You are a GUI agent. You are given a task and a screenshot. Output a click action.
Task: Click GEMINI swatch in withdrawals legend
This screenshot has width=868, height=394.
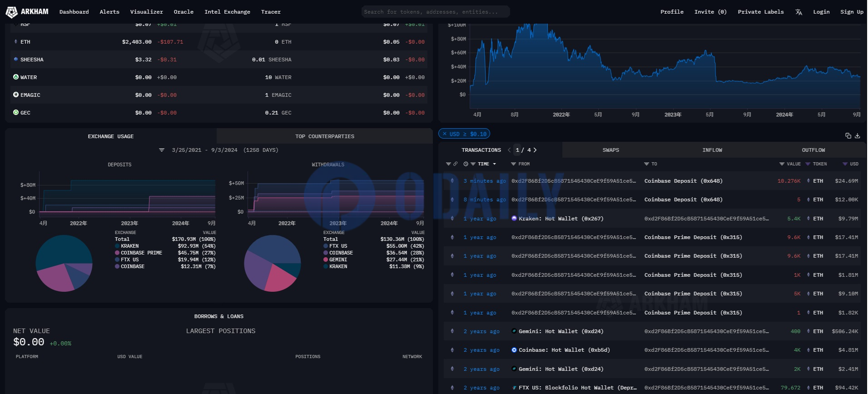coord(326,259)
